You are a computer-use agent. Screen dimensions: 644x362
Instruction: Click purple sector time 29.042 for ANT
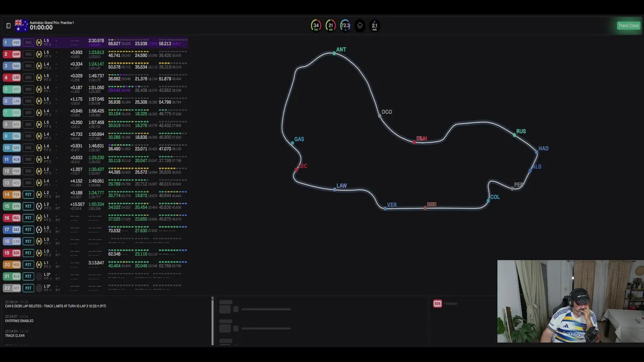pyautogui.click(x=114, y=90)
